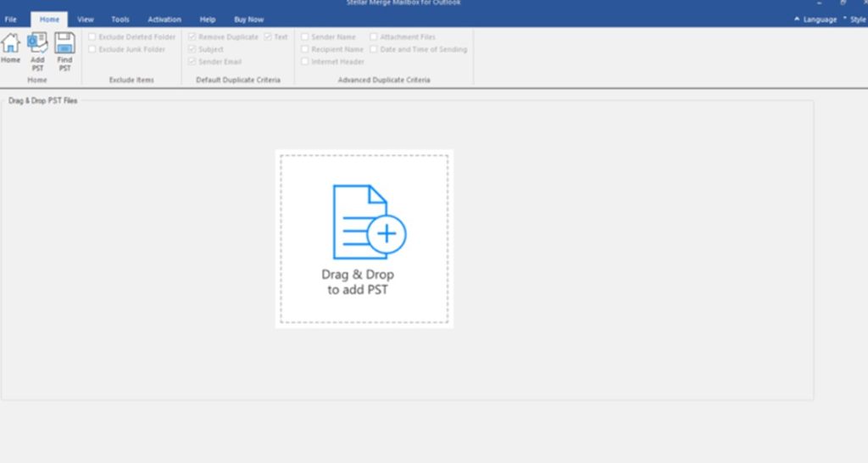Click the Home icon in the ribbon

click(x=10, y=47)
